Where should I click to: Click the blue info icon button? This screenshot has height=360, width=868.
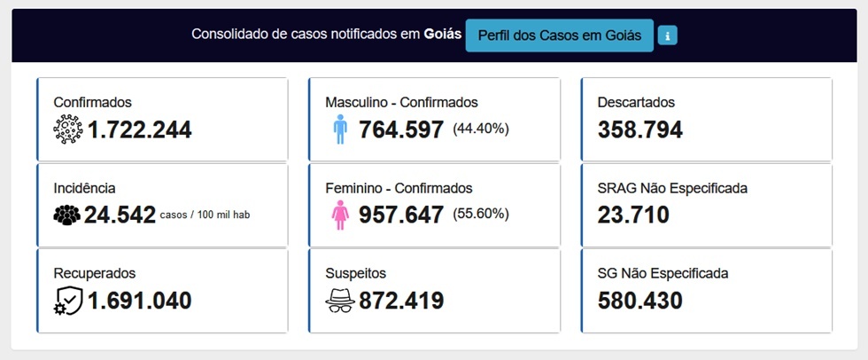tap(668, 36)
